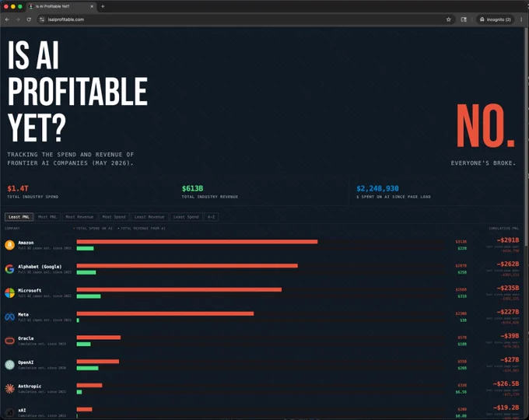Click Amazon's -$291B cumulative PNL value

tap(508, 240)
